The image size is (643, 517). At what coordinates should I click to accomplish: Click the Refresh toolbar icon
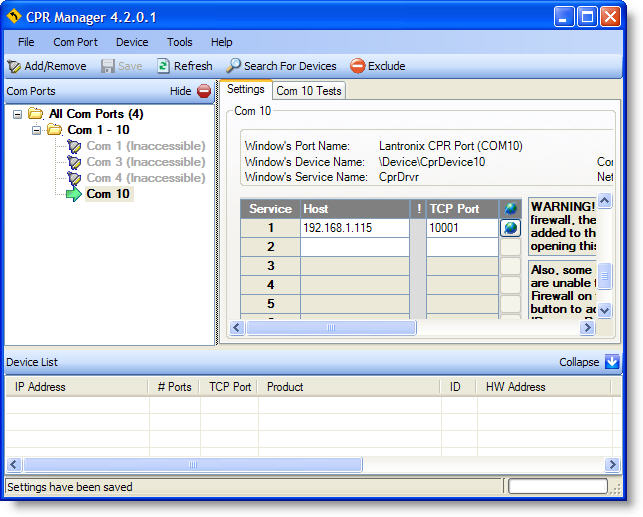coord(163,66)
